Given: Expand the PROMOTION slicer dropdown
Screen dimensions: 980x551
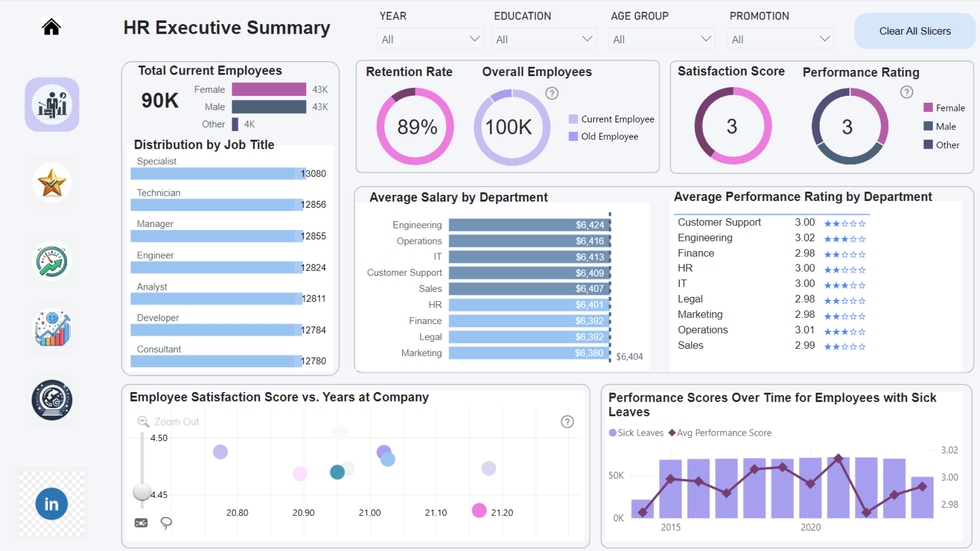Looking at the screenshot, I should point(780,39).
